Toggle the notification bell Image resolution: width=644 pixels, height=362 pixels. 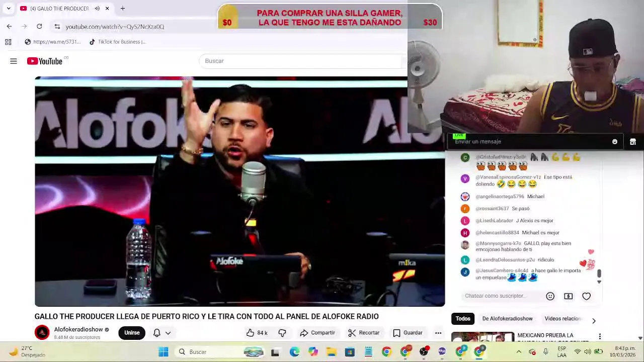pos(157,332)
